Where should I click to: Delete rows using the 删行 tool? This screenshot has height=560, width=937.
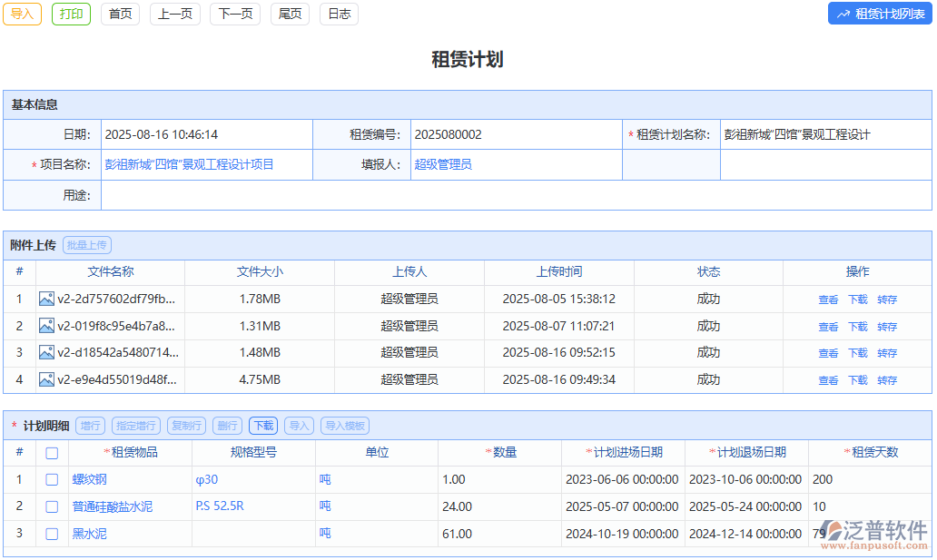227,425
